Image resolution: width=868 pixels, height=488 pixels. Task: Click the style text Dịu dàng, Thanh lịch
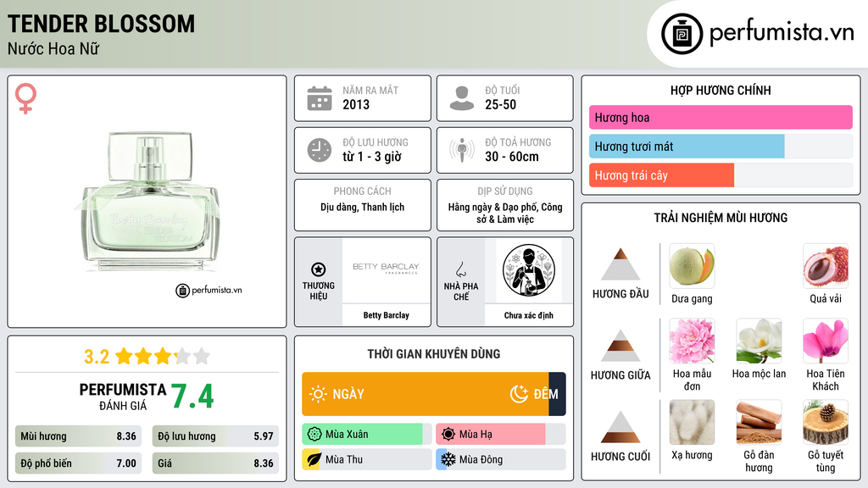363,208
